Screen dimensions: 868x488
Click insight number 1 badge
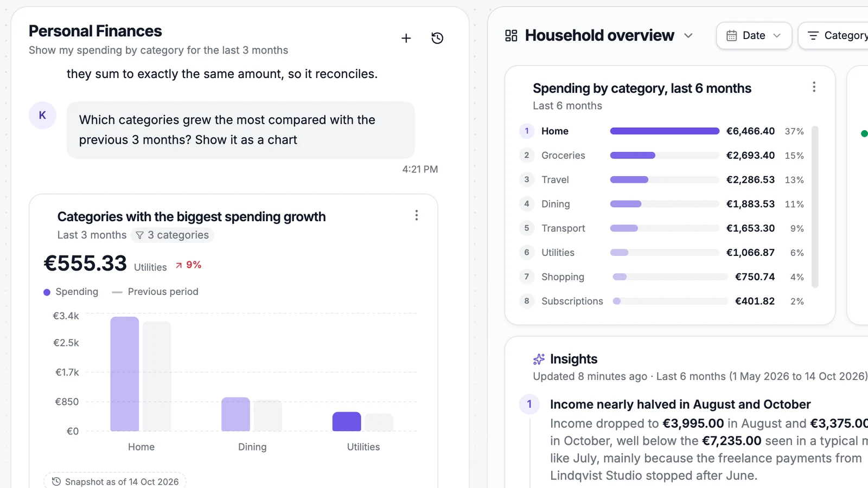pyautogui.click(x=529, y=404)
